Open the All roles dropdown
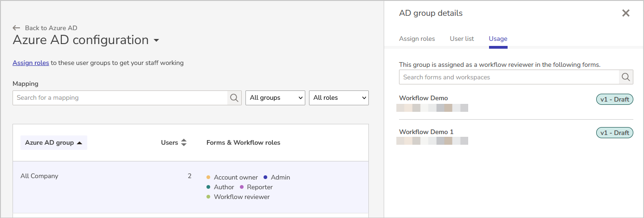This screenshot has width=644, height=218. tap(339, 98)
